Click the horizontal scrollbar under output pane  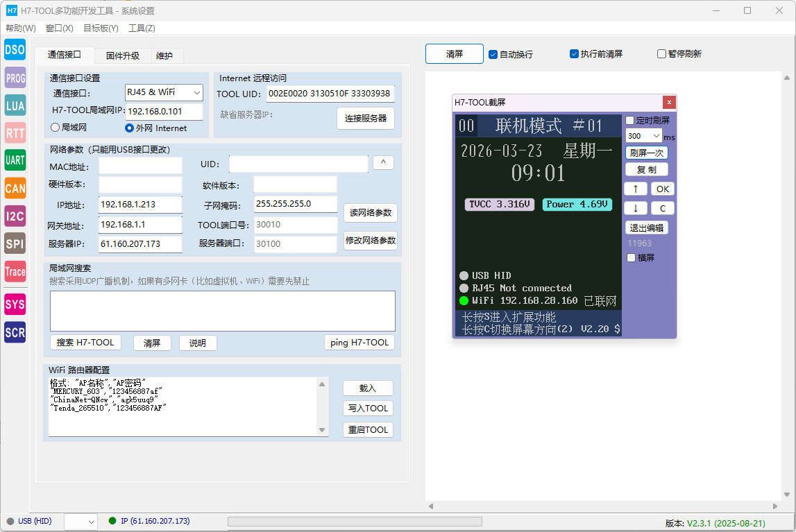click(603, 506)
